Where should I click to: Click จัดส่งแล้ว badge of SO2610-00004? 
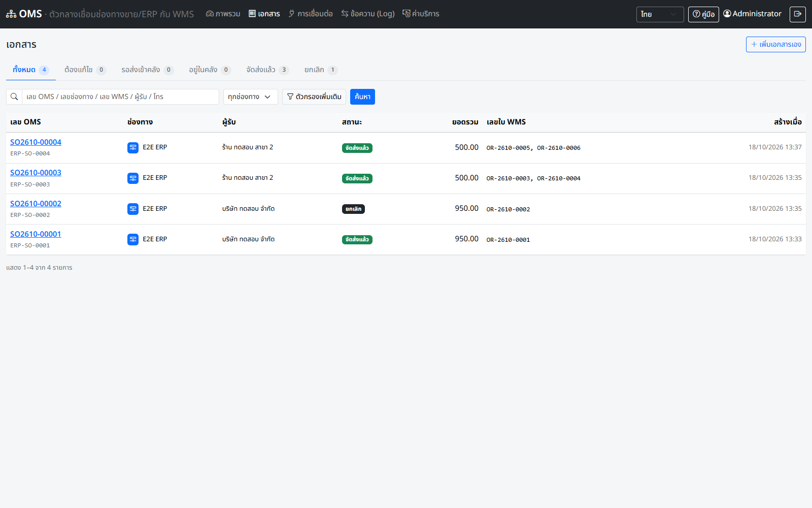(357, 148)
